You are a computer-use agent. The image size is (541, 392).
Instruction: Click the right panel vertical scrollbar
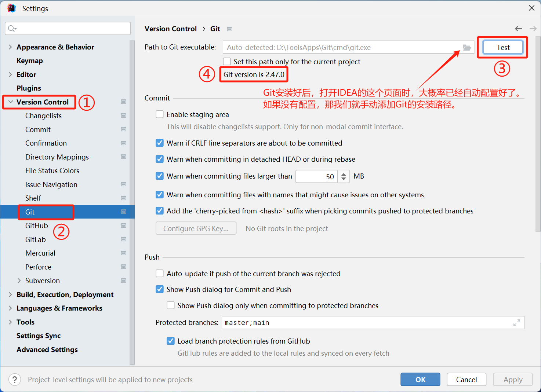click(x=538, y=134)
